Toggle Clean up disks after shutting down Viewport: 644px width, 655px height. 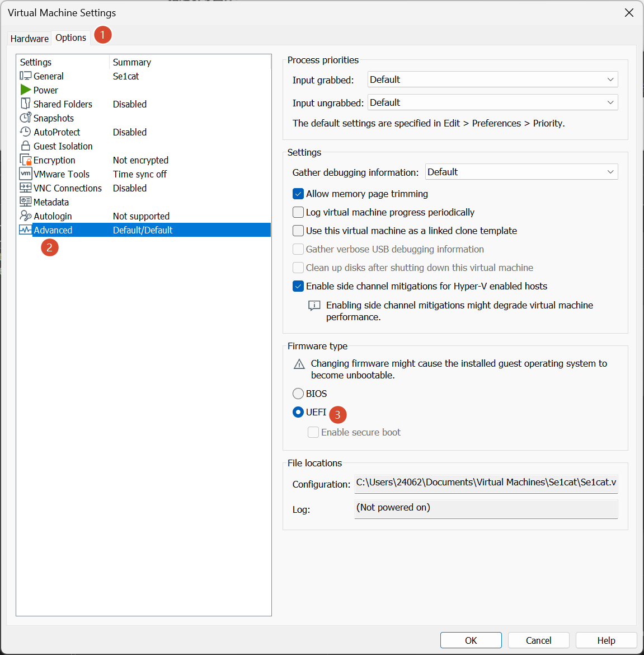click(298, 268)
